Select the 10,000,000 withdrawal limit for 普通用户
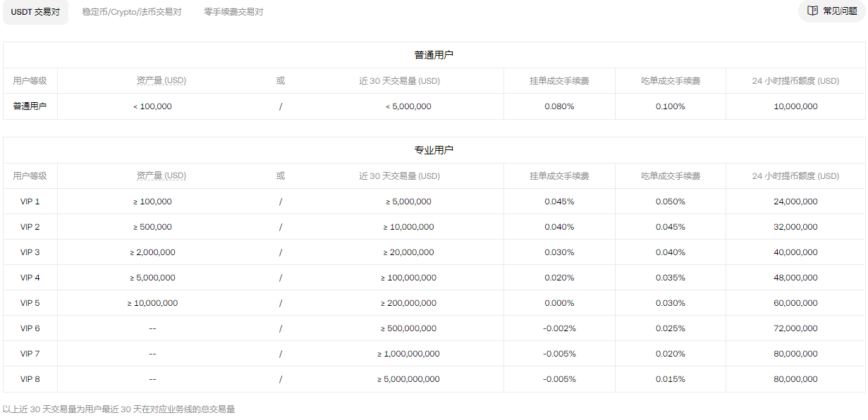This screenshot has width=868, height=420. coord(795,106)
